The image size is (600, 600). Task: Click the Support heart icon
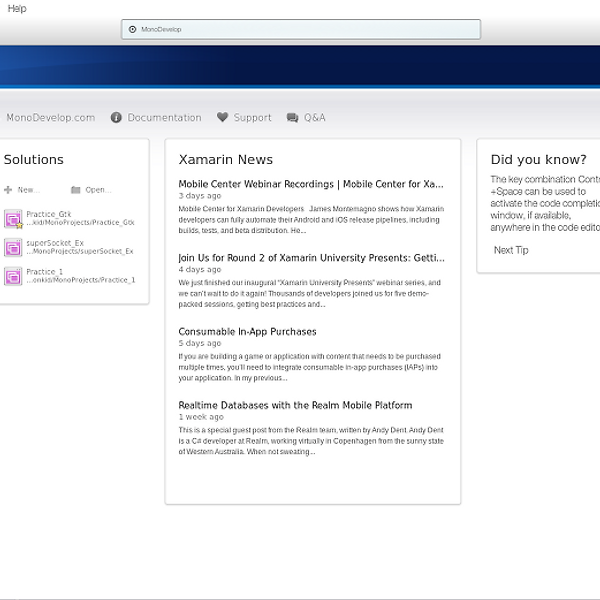coord(222,117)
